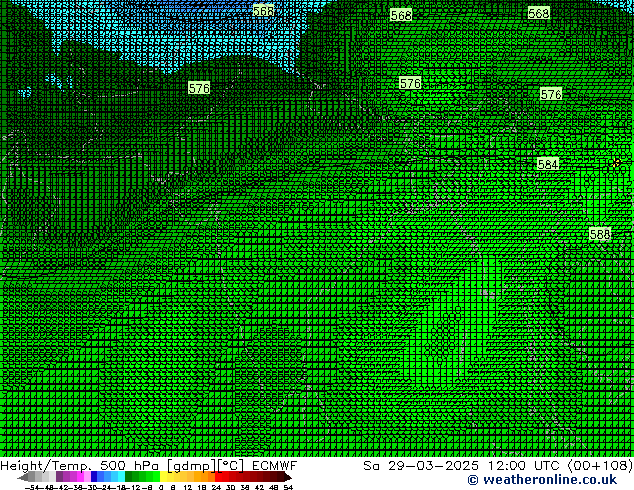Click the -54 value on the legend scale
The image size is (634, 490).
coord(31,487)
